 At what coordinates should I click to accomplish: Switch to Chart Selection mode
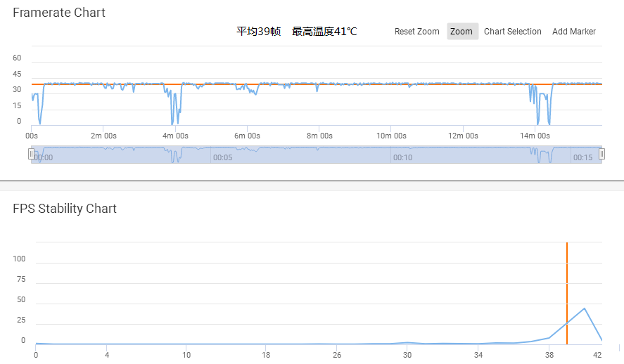coord(512,32)
